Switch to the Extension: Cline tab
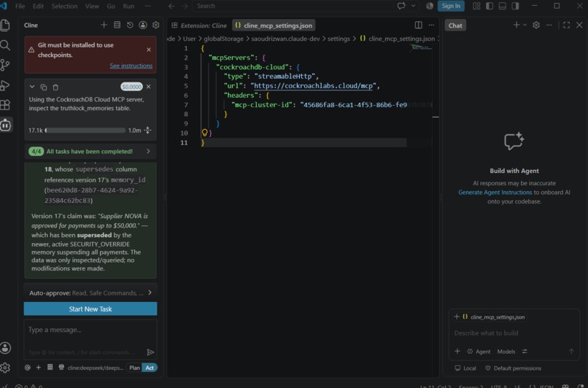The image size is (588, 388). tap(199, 26)
